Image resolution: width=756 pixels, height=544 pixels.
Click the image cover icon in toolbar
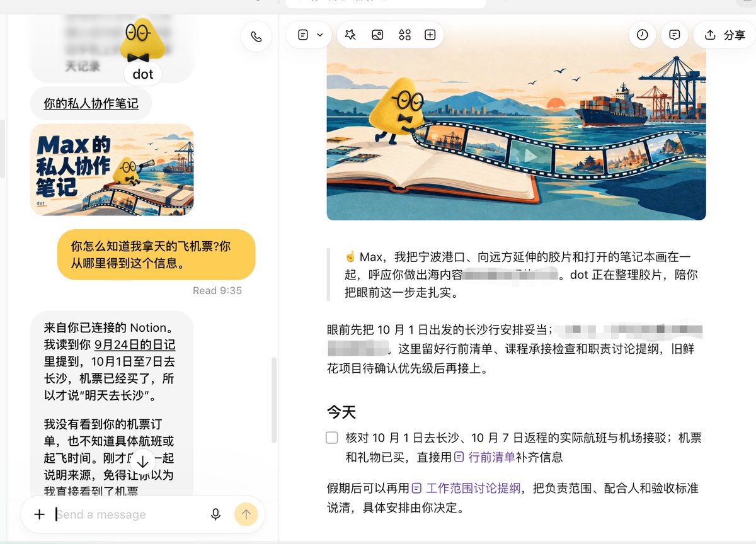click(377, 35)
